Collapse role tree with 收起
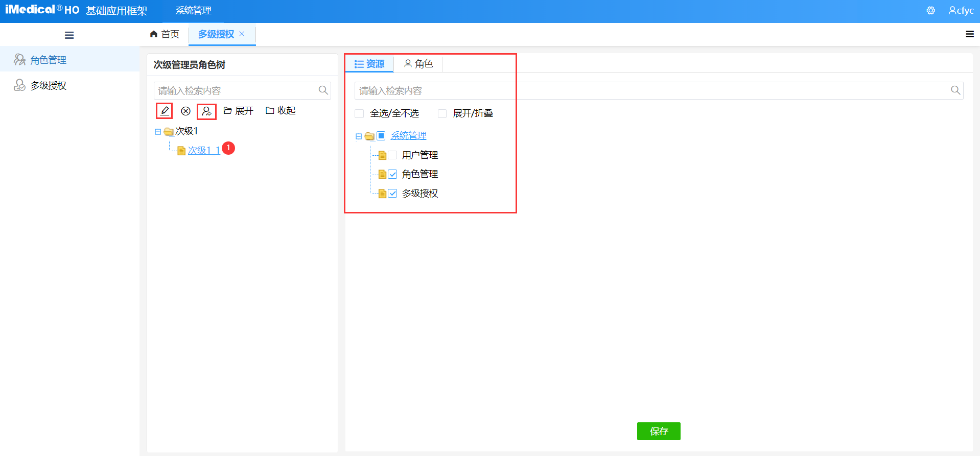Screen dimensions: 980x456 point(281,111)
